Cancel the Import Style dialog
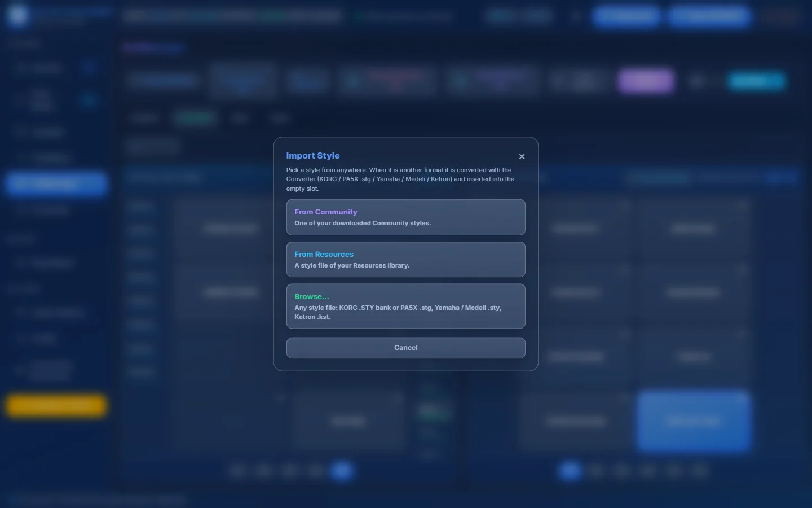The image size is (812, 508). tap(405, 348)
